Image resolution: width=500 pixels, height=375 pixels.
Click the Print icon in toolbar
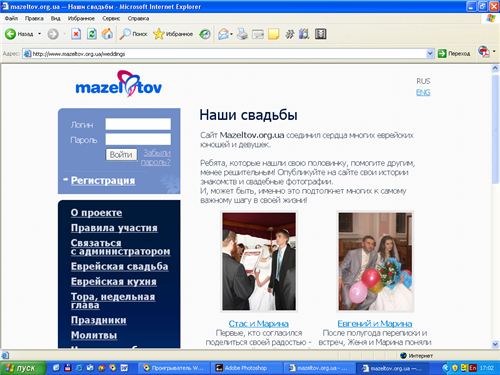coord(242,34)
